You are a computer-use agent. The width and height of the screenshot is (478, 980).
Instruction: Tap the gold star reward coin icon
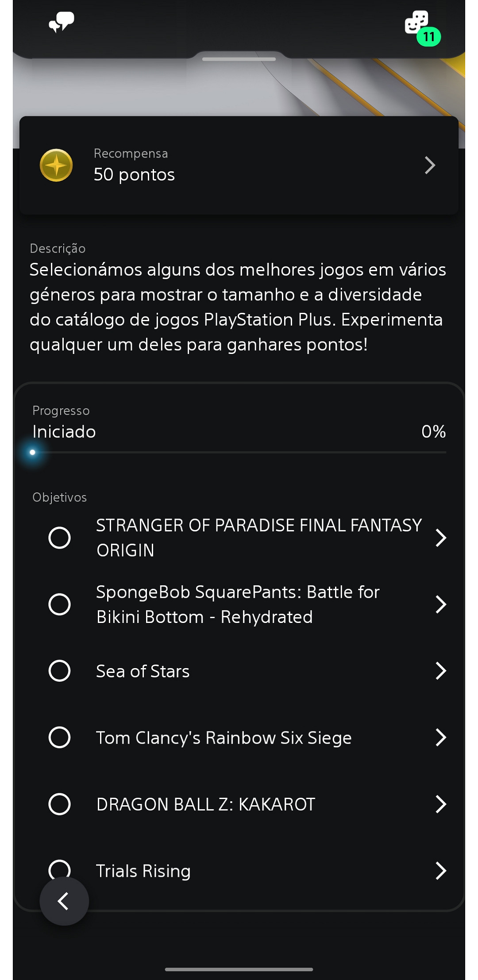pyautogui.click(x=56, y=165)
